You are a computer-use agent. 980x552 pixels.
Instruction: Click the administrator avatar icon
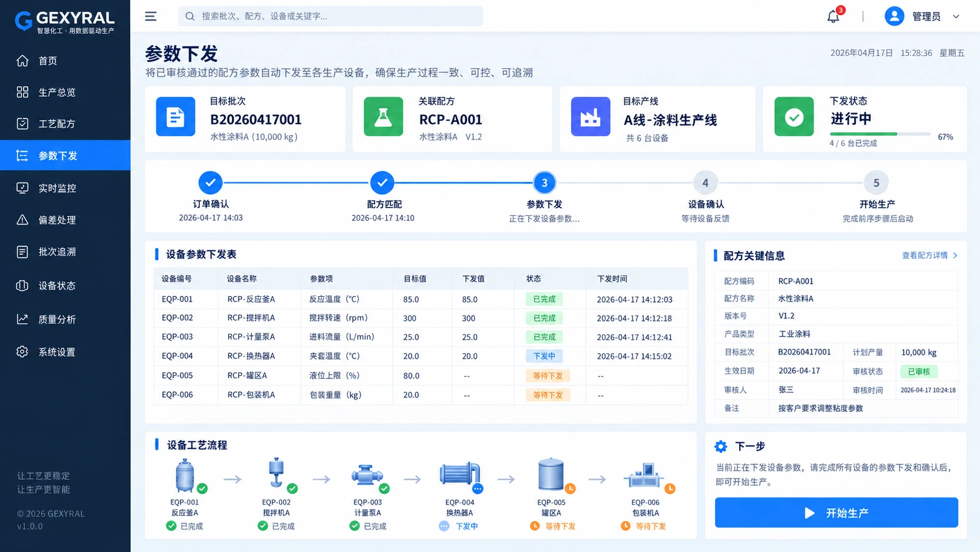point(894,16)
